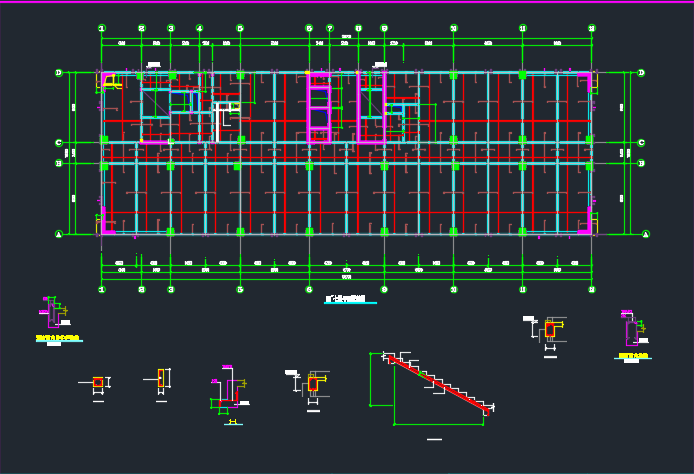694x474 pixels.
Task: Select grid axis bubble 5 above the plan
Action: 240,28
